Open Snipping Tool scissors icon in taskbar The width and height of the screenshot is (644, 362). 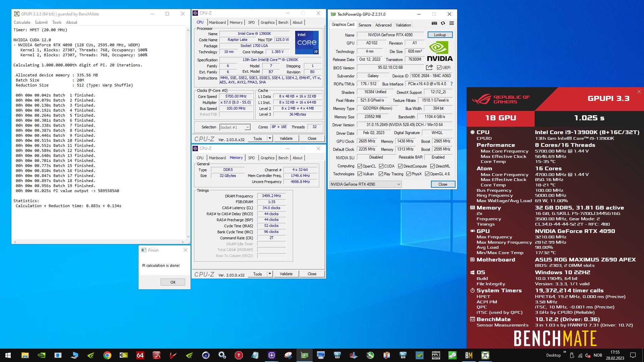coord(288,355)
